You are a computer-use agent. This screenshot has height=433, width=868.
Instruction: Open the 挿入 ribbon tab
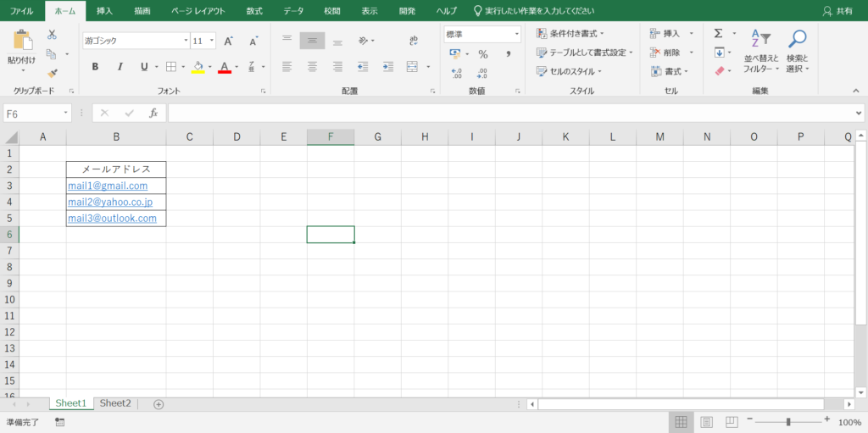coord(104,11)
